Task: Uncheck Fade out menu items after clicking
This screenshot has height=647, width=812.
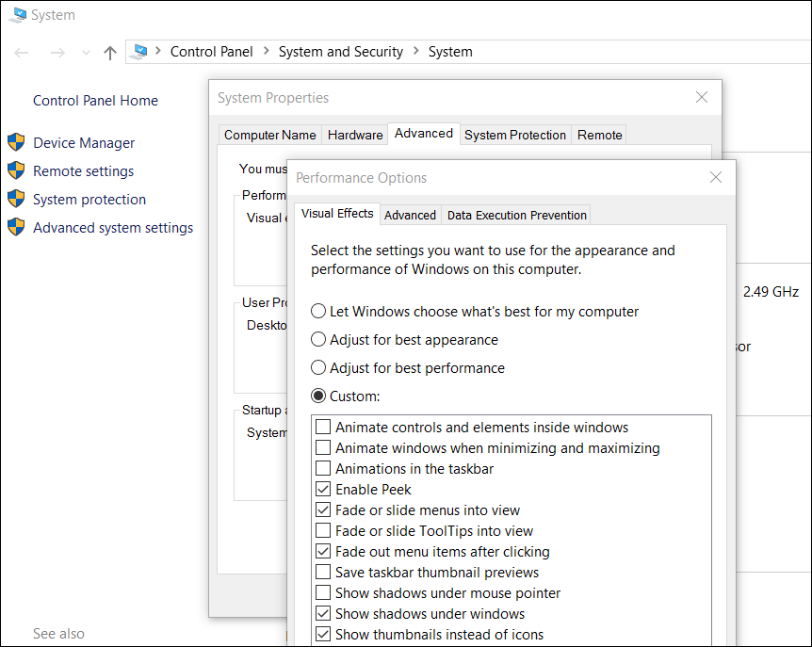Action: pyautogui.click(x=323, y=551)
